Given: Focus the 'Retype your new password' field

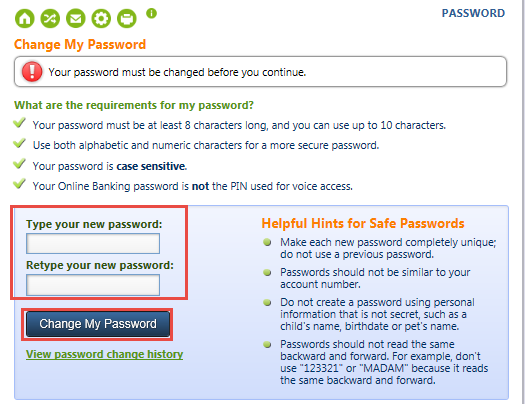Looking at the screenshot, I should click(93, 285).
